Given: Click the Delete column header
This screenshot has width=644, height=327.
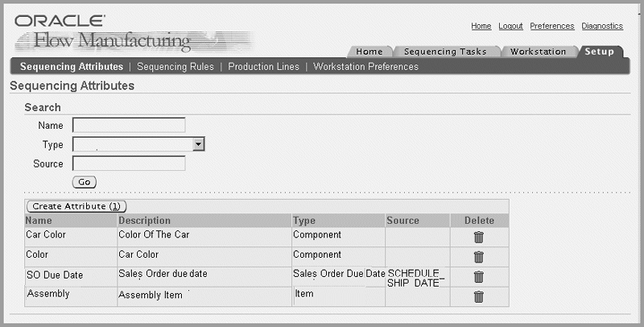Looking at the screenshot, I should tap(479, 221).
